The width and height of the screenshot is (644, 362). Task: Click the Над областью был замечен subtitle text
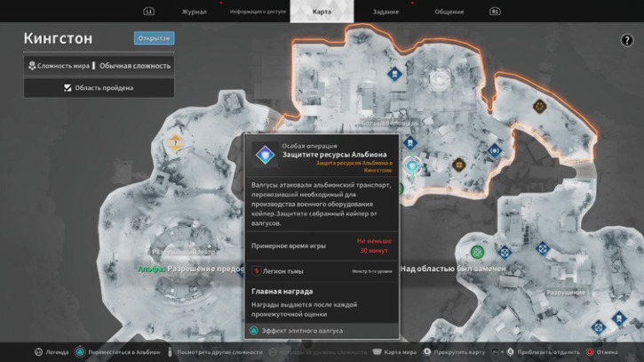point(453,269)
